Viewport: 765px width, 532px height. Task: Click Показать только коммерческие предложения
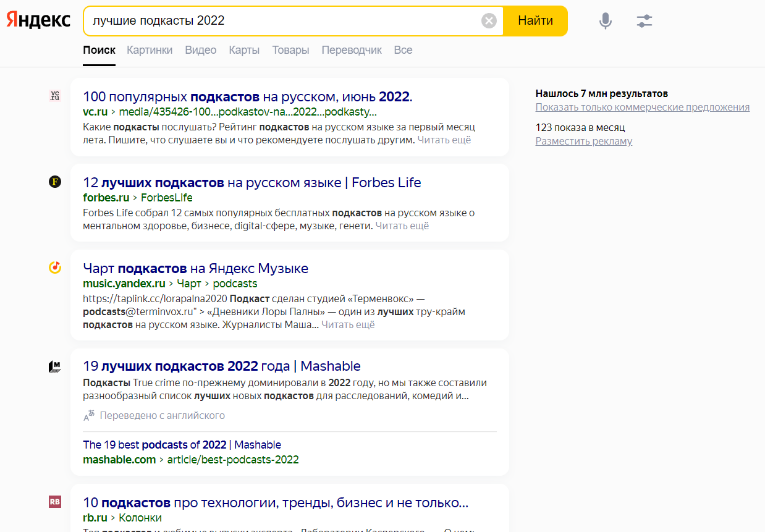643,108
